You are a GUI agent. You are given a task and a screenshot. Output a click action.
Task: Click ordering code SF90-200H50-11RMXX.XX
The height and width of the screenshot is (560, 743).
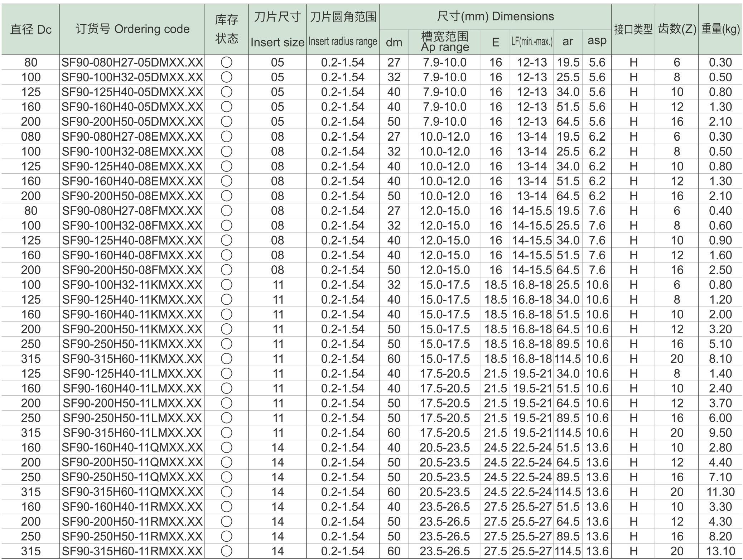132,522
